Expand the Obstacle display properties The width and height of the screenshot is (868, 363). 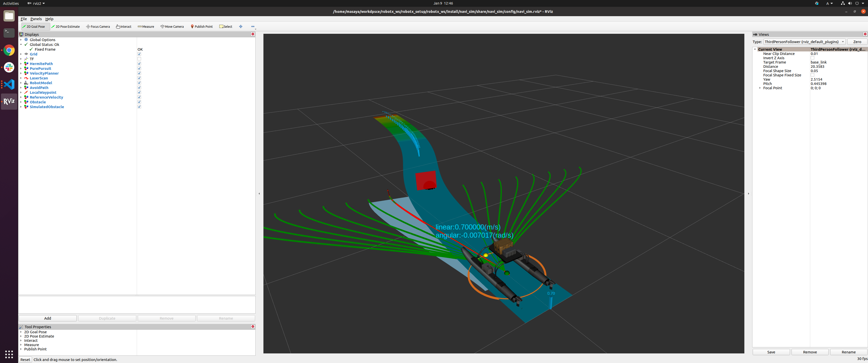click(x=21, y=102)
